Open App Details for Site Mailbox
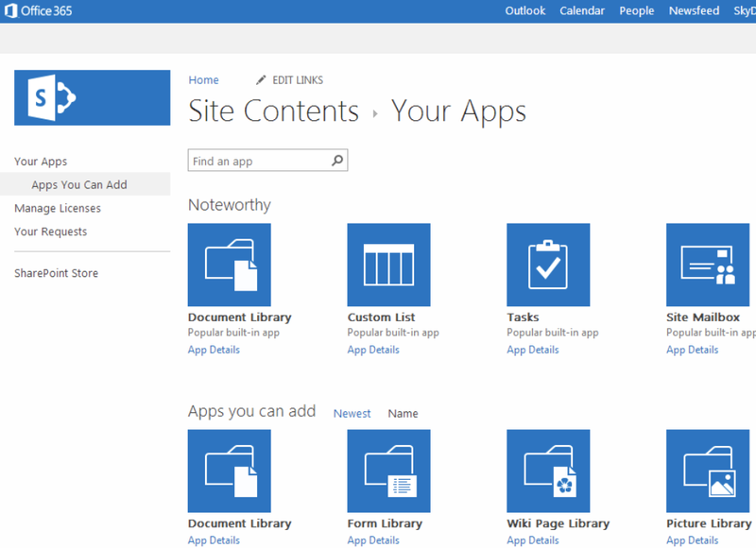The image size is (756, 548). 693,350
